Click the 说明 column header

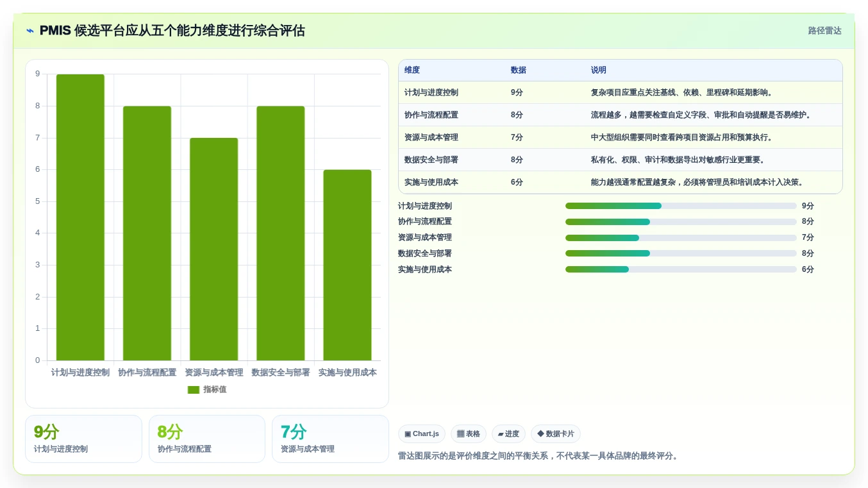coord(599,71)
